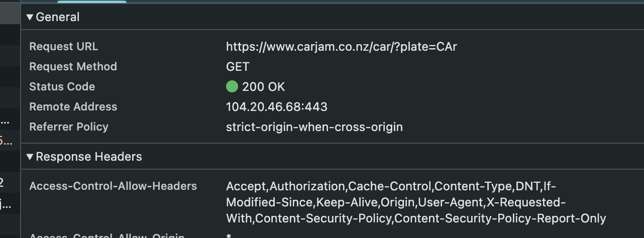Select the Referrer Policy field label

pyautogui.click(x=68, y=127)
